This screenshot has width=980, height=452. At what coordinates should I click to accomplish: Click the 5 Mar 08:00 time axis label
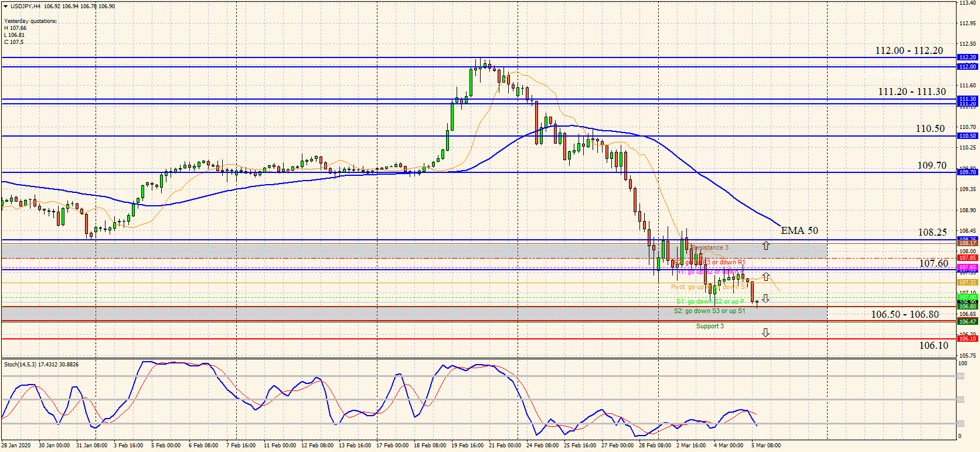765,446
